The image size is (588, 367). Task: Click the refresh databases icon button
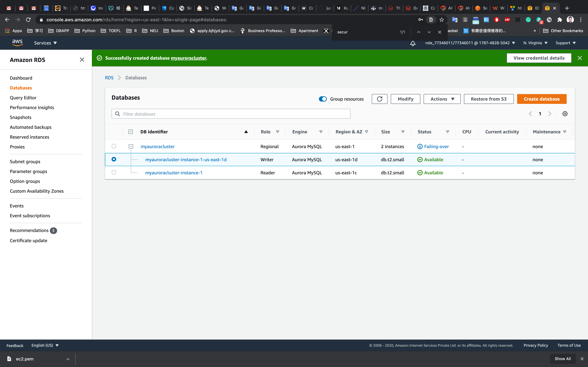coord(379,99)
